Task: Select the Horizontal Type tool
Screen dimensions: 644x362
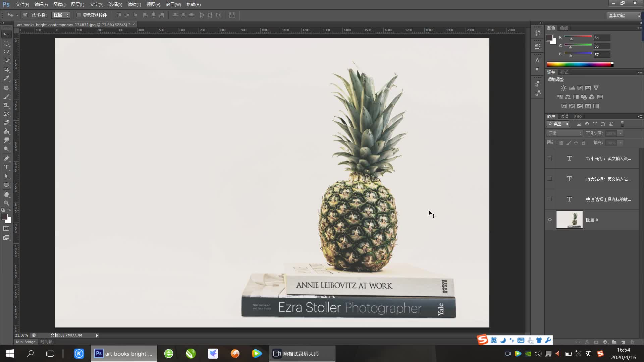Action: tap(6, 167)
